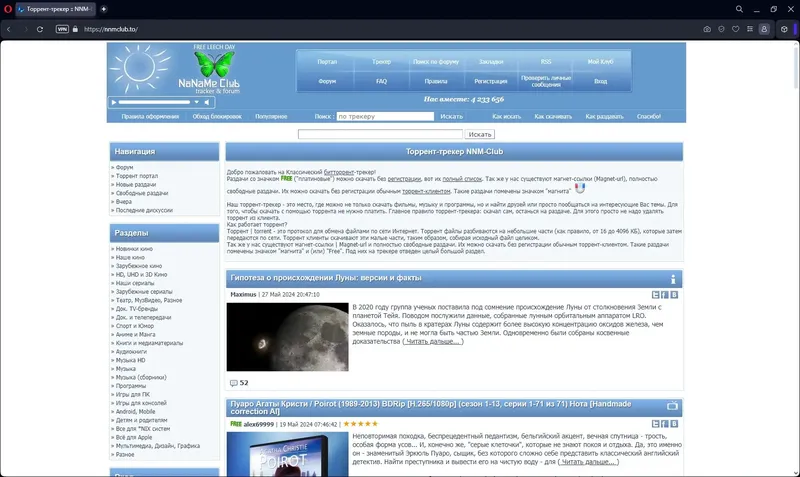Open the radio player station dropdown arrow
The image size is (800, 477).
click(x=196, y=103)
